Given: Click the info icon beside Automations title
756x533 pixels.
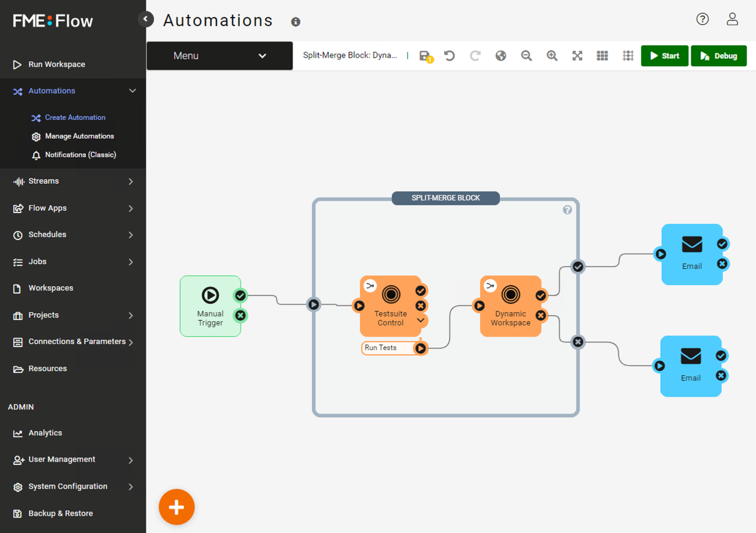Looking at the screenshot, I should coord(295,22).
